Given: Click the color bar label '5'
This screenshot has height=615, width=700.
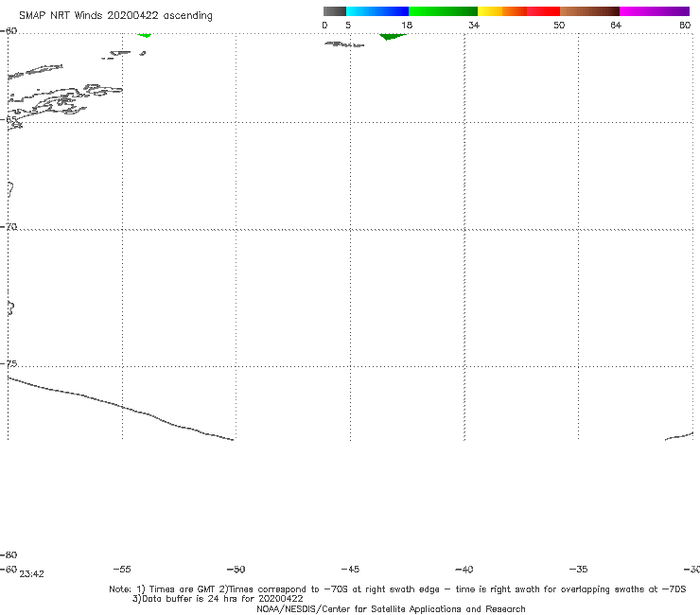Looking at the screenshot, I should tap(348, 25).
